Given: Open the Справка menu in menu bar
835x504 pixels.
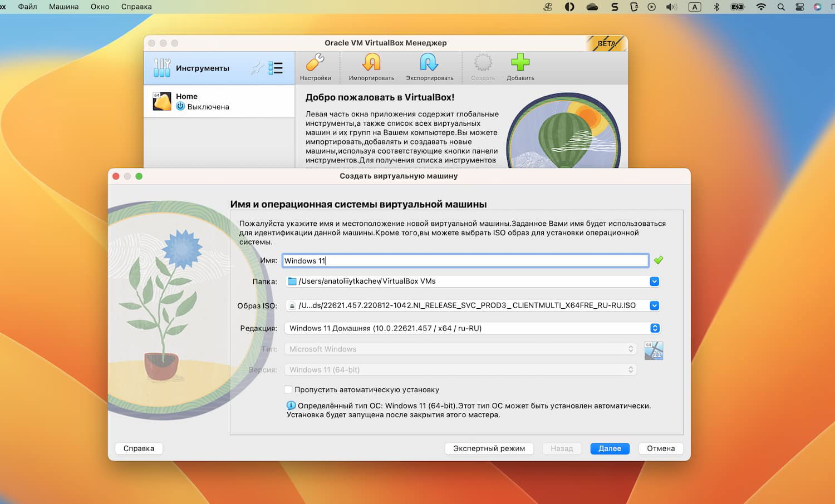Looking at the screenshot, I should click(x=136, y=7).
